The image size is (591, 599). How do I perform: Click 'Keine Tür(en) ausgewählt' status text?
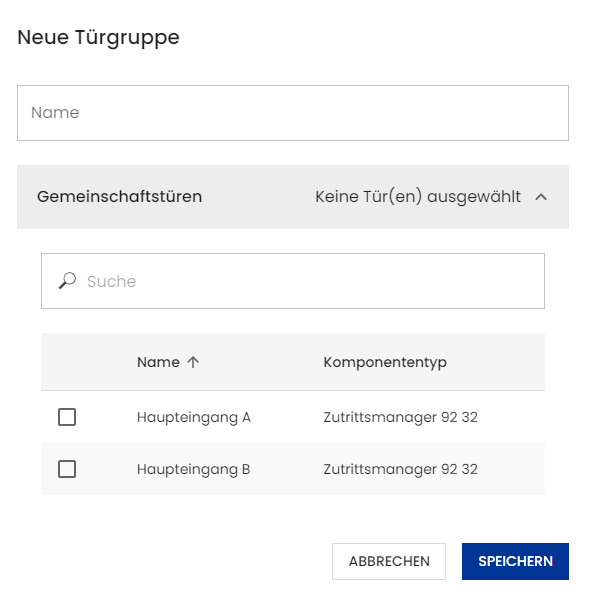pos(418,197)
